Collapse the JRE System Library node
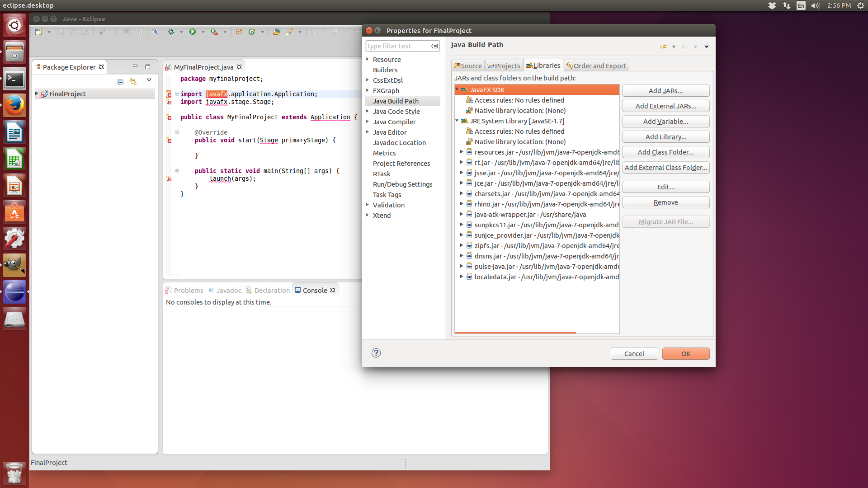868x488 pixels. coord(457,121)
